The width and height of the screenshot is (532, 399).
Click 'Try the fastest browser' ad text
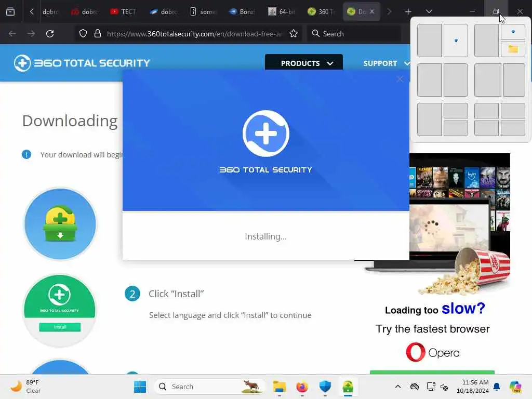click(433, 329)
